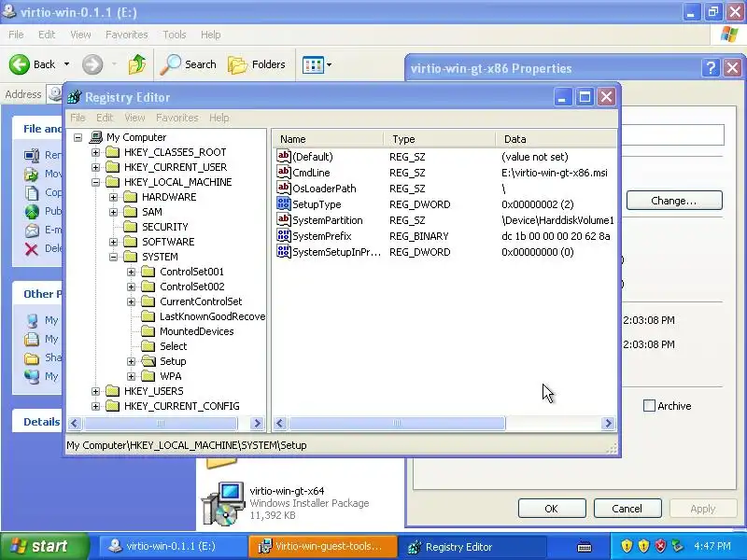Screen dimensions: 747x560
Task: Click the HKEY_CLASSES_ROOT folder icon
Action: [x=113, y=152]
